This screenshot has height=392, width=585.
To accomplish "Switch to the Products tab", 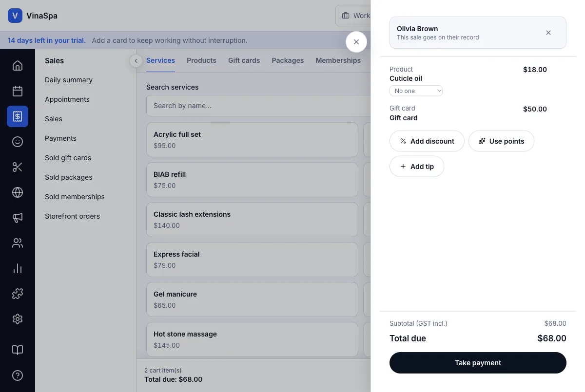I will (x=201, y=60).
